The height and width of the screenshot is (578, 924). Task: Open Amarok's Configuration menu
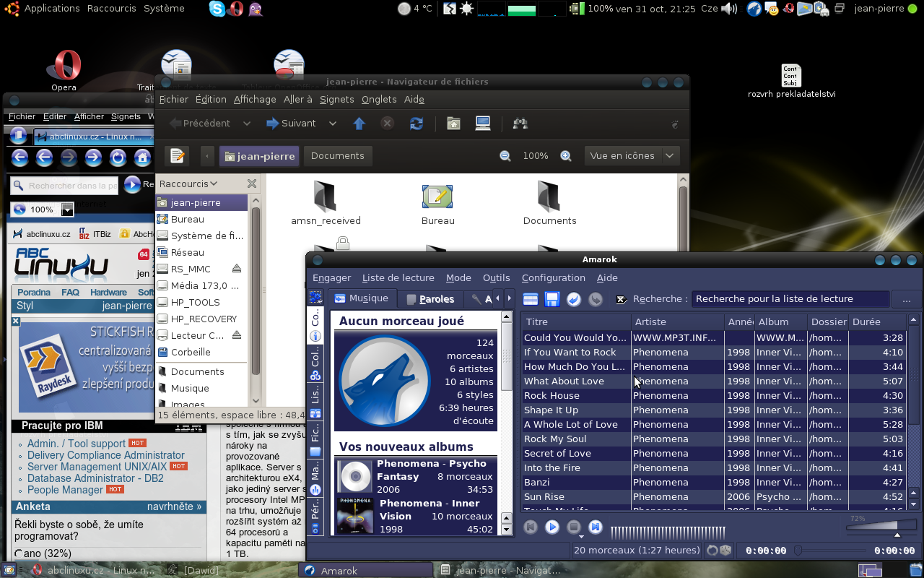(554, 277)
